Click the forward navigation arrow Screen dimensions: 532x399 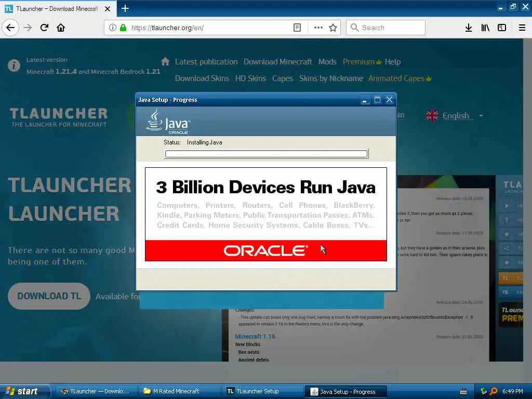pyautogui.click(x=28, y=28)
